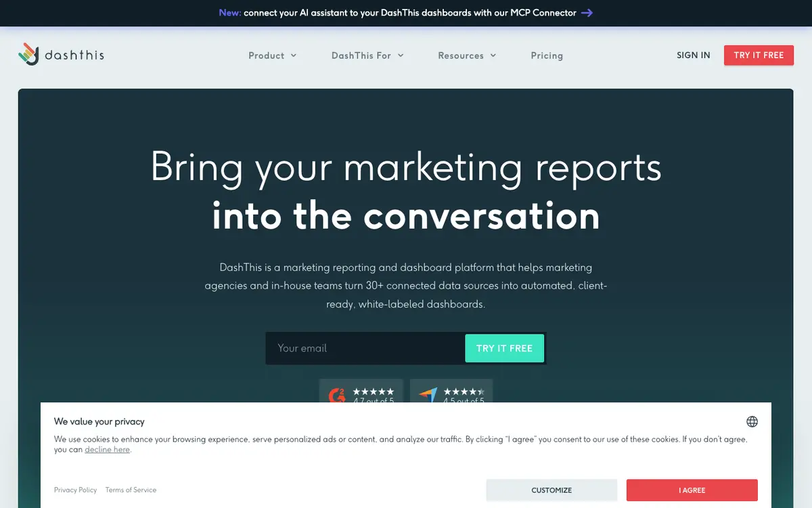Expand the Product menu
Screen dimensions: 812x508
(x=273, y=56)
